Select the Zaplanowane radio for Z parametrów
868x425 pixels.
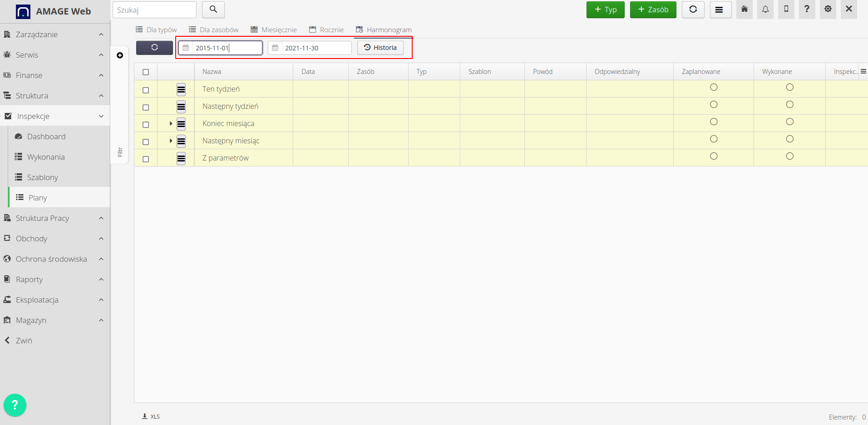coord(714,156)
